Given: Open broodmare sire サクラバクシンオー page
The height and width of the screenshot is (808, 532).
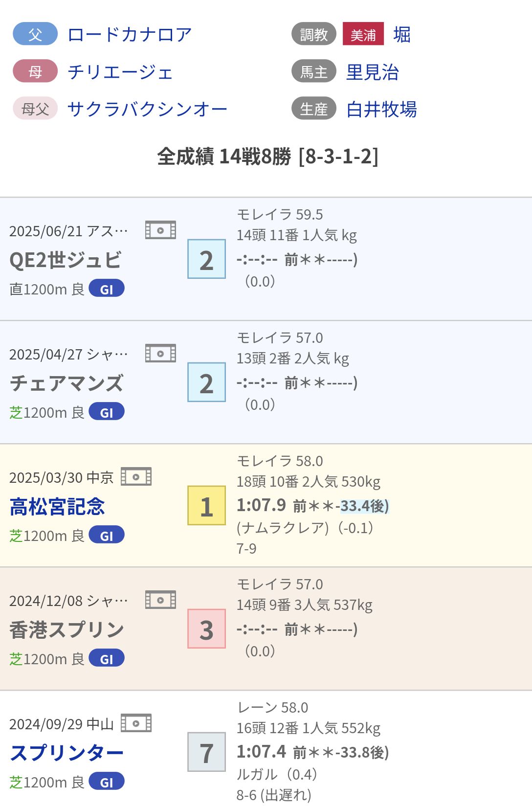Looking at the screenshot, I should click(x=147, y=109).
